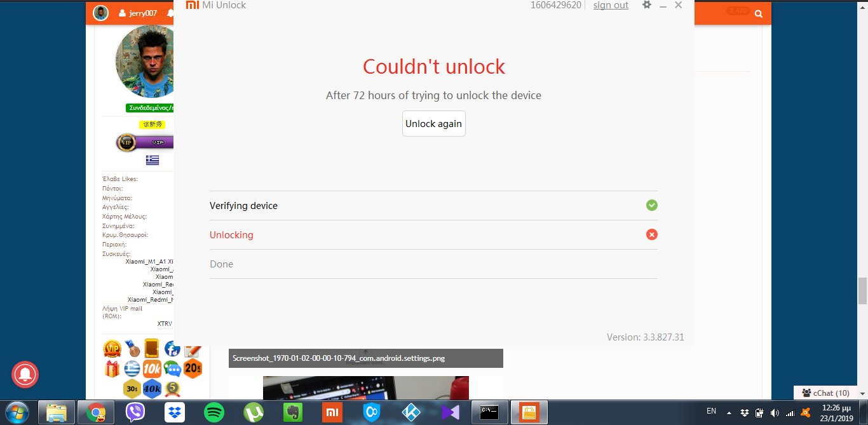Open small avatar in the forum header
This screenshot has width=868, height=425.
point(100,13)
